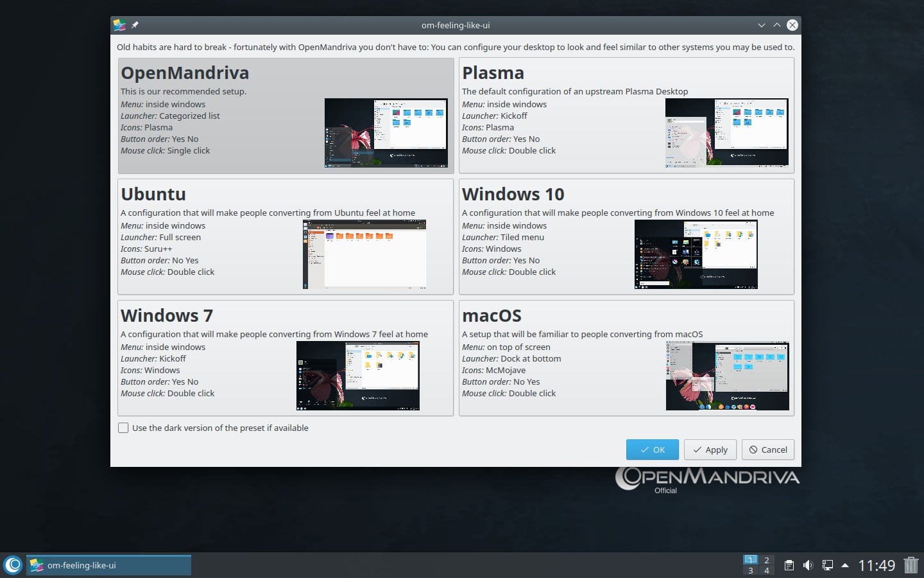Switch to virtual desktop 3 in the pager
This screenshot has width=924, height=578.
coord(750,570)
